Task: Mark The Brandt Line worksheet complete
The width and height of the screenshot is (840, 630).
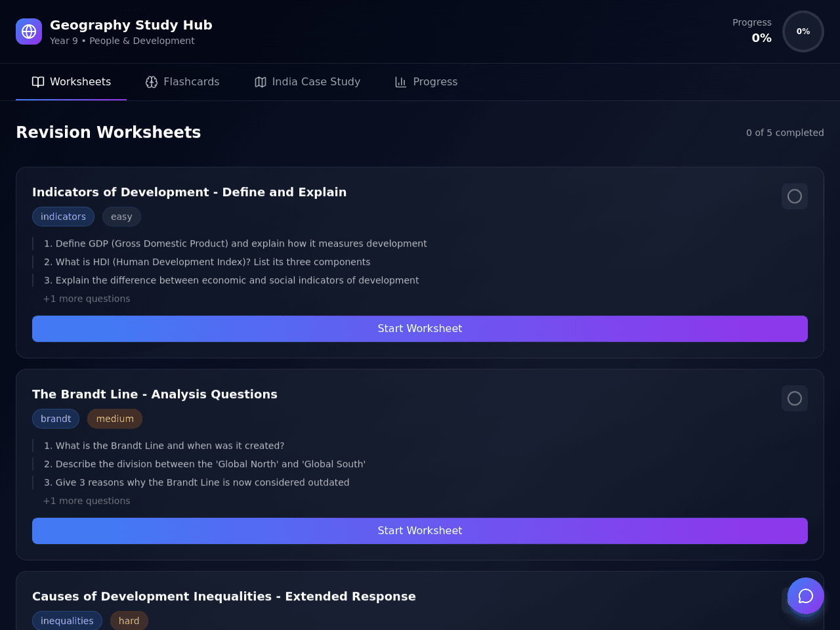Action: point(795,398)
